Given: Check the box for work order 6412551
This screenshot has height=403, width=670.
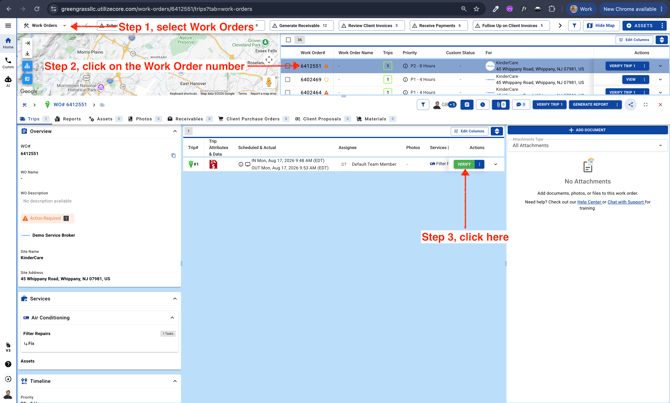Looking at the screenshot, I should point(288,66).
